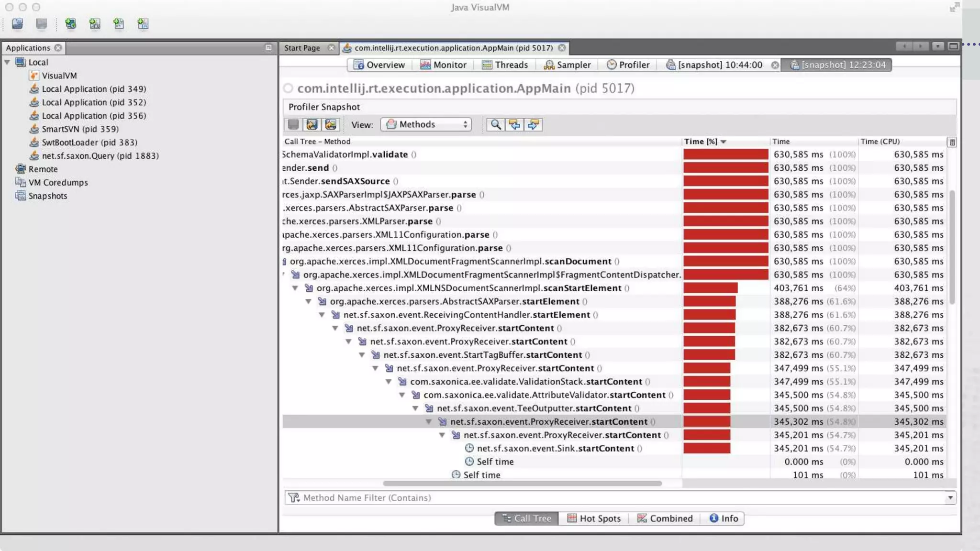This screenshot has width=980, height=551.
Task: Click the horizontal scrollbar of the call tree
Action: [x=522, y=484]
